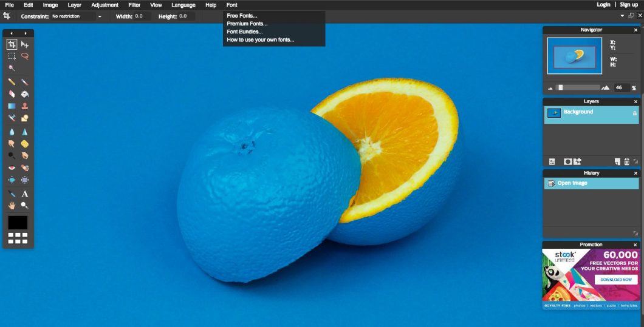Select the Sponge tool
This screenshot has height=327, width=644.
click(x=25, y=144)
